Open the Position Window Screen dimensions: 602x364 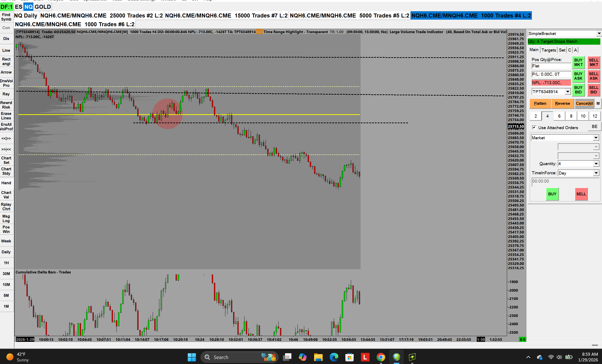7,229
